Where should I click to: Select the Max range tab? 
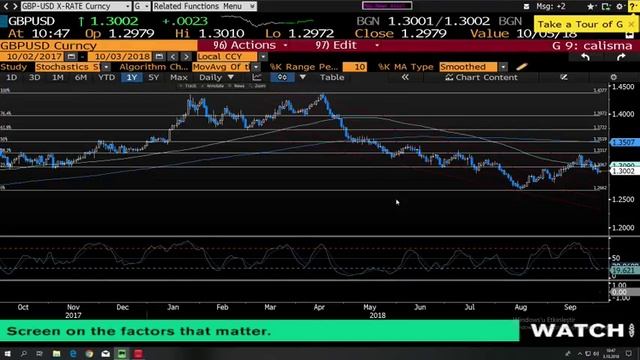coord(179,77)
